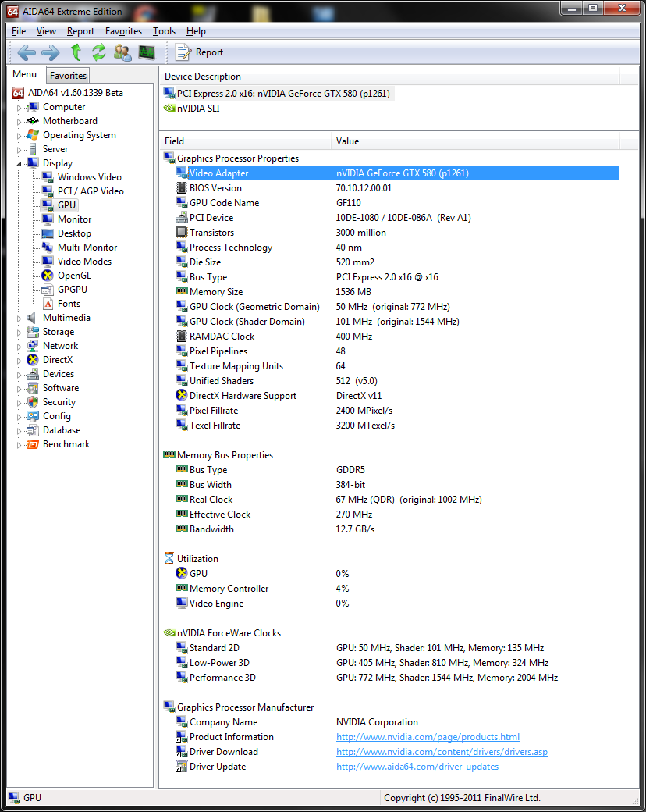The height and width of the screenshot is (812, 646).
Task: Select the Desktop icon under Display
Action: click(x=48, y=233)
